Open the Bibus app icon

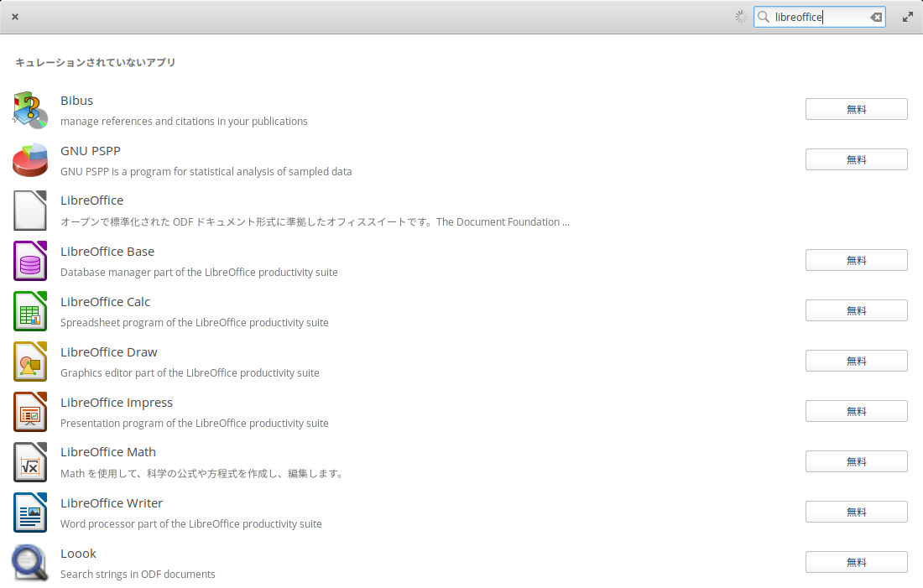pos(30,110)
